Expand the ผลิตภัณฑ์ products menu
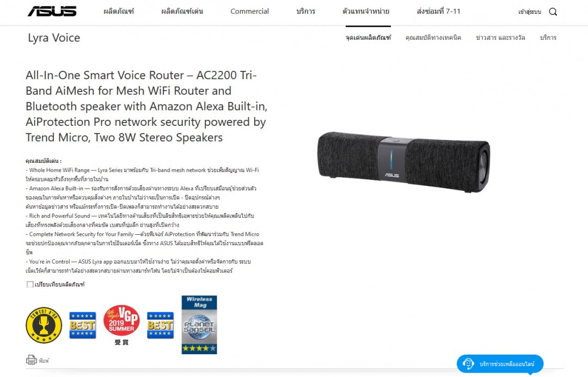Image resolution: width=588 pixels, height=377 pixels. pos(119,11)
